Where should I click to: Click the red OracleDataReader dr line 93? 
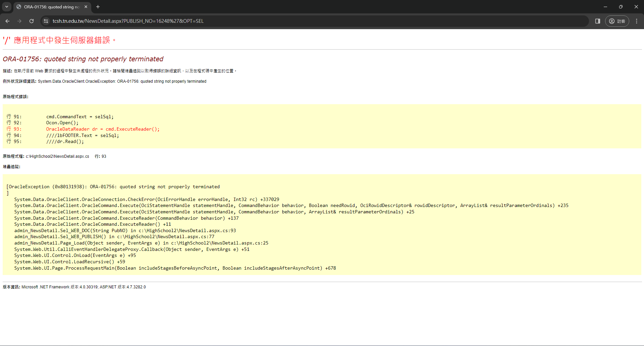[103, 129]
